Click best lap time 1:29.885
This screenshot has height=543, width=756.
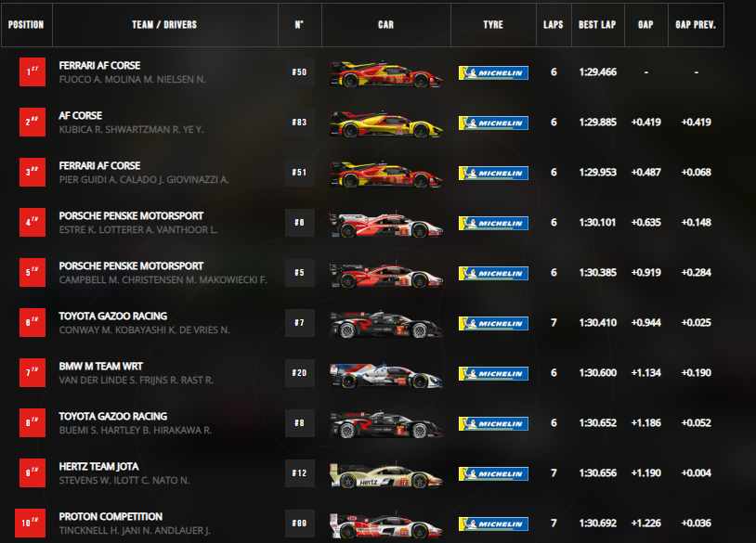tap(598, 123)
